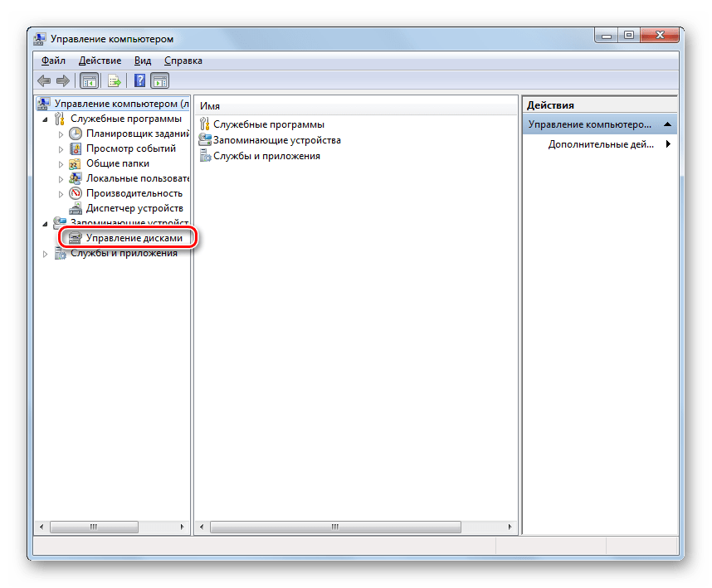712x588 pixels.
Task: Click the Forward arrow toolbar icon
Action: (x=62, y=81)
